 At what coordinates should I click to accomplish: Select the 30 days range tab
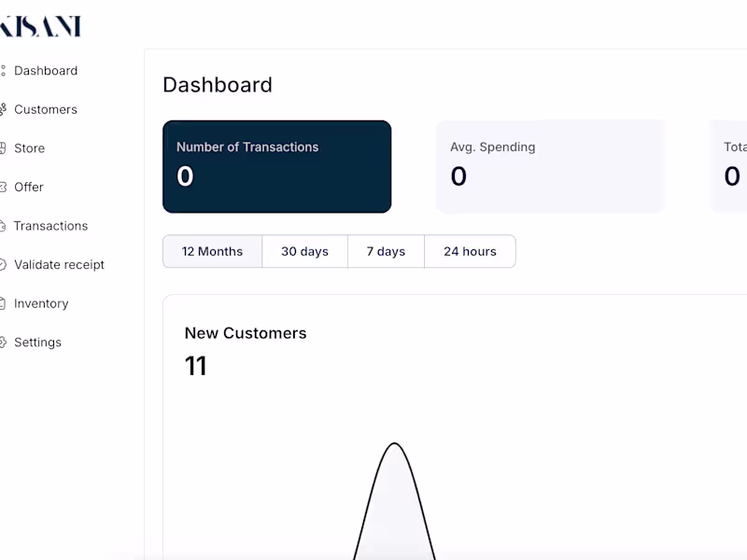click(304, 251)
